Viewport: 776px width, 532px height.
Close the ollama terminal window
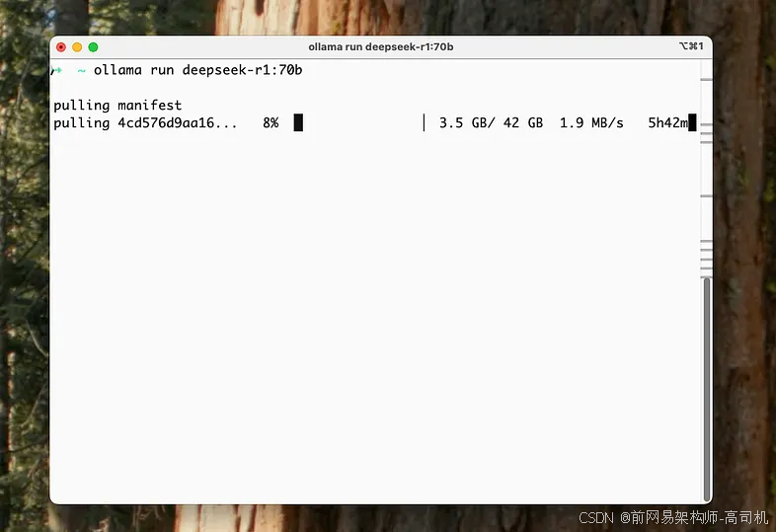click(61, 47)
